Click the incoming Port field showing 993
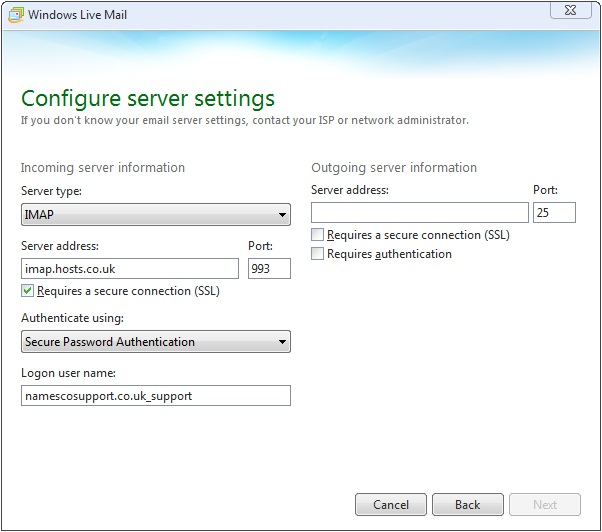The image size is (602, 532). click(269, 269)
